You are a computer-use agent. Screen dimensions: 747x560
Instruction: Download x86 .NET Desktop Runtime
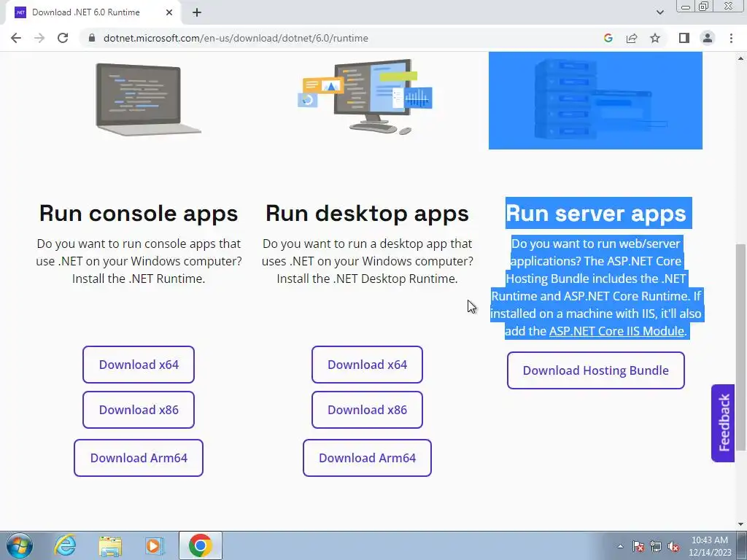[x=368, y=410]
